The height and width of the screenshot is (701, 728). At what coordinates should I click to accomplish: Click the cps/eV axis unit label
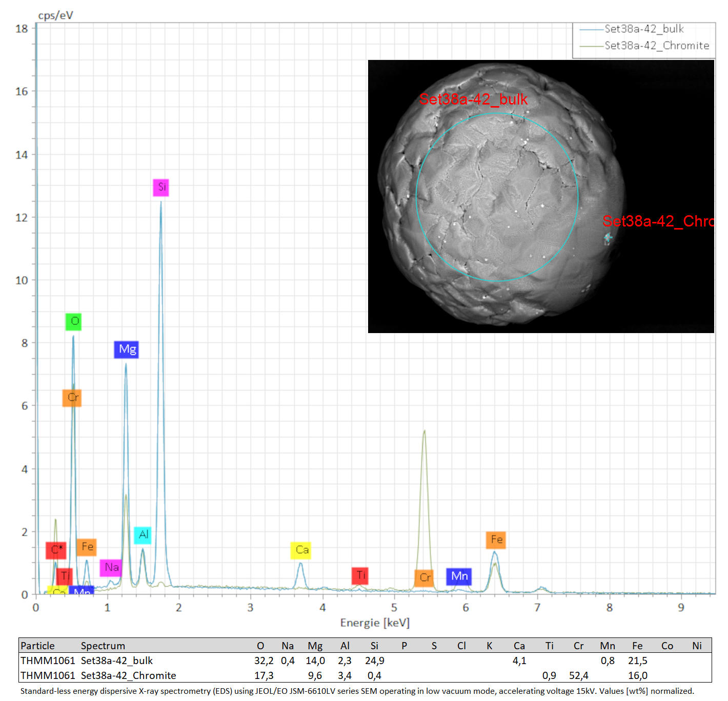click(55, 15)
